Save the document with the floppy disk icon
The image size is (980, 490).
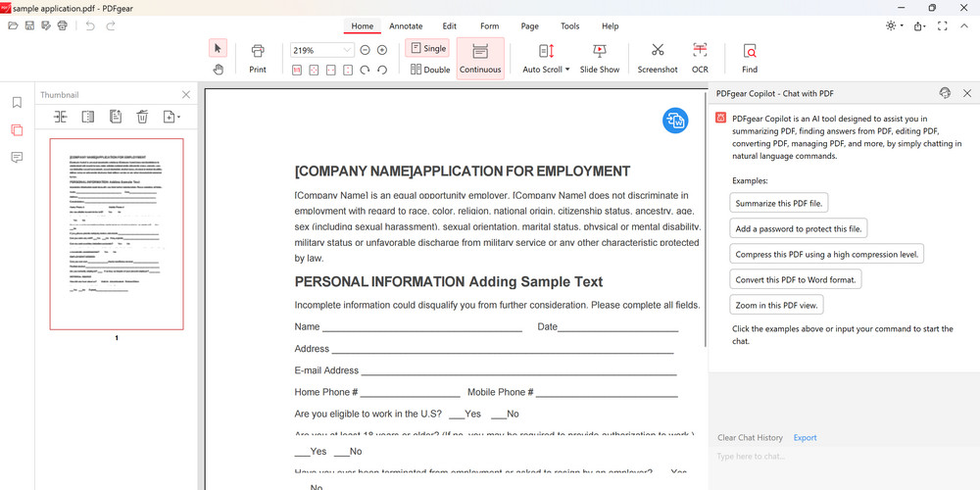(29, 25)
